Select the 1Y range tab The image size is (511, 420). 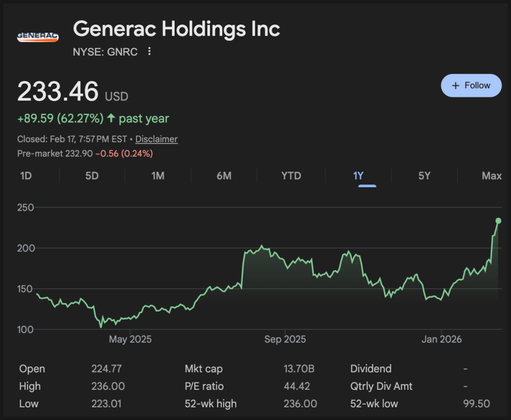tap(358, 176)
